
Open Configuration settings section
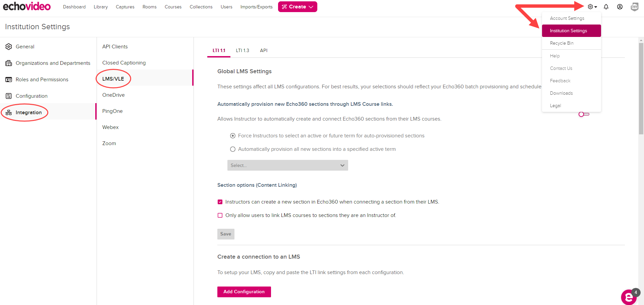point(48,96)
